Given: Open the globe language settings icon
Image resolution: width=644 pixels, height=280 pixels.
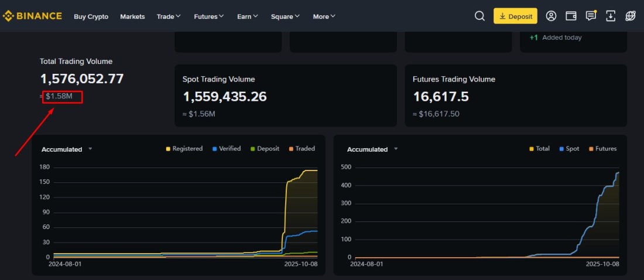Looking at the screenshot, I should click(x=631, y=16).
